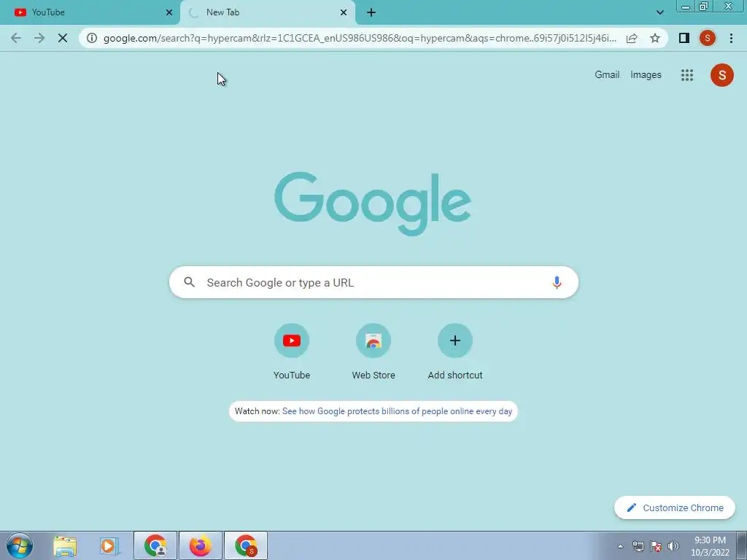Viewport: 747px width, 560px height.
Task: Click the address bar URL text
Action: click(360, 38)
